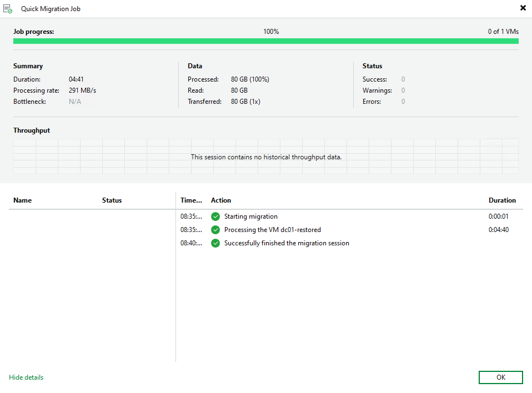532x393 pixels.
Task: Click the Success count value
Action: tap(403, 79)
